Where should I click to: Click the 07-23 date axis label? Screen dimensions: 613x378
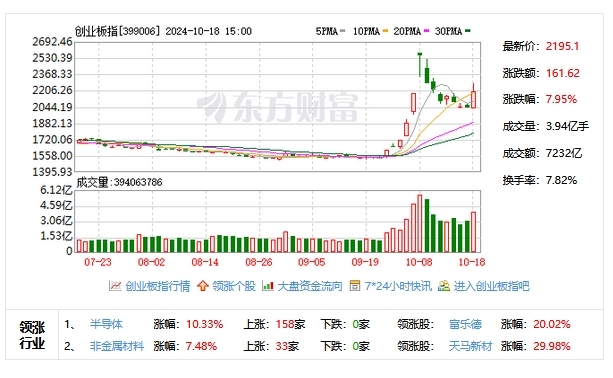coord(98,262)
